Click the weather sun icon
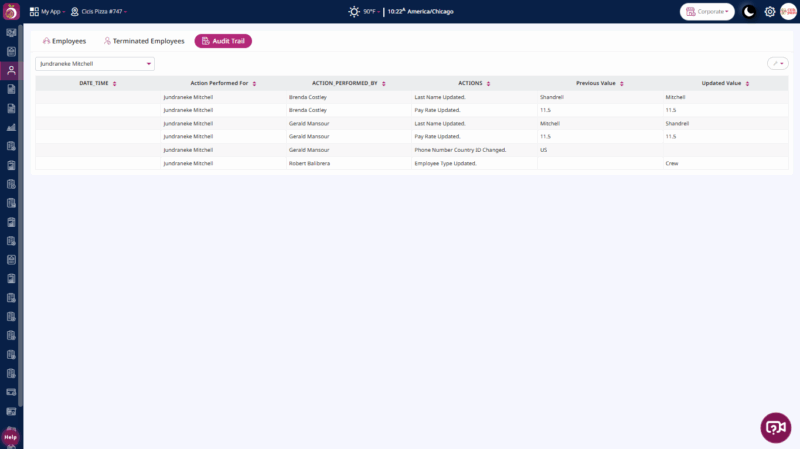 click(x=354, y=12)
